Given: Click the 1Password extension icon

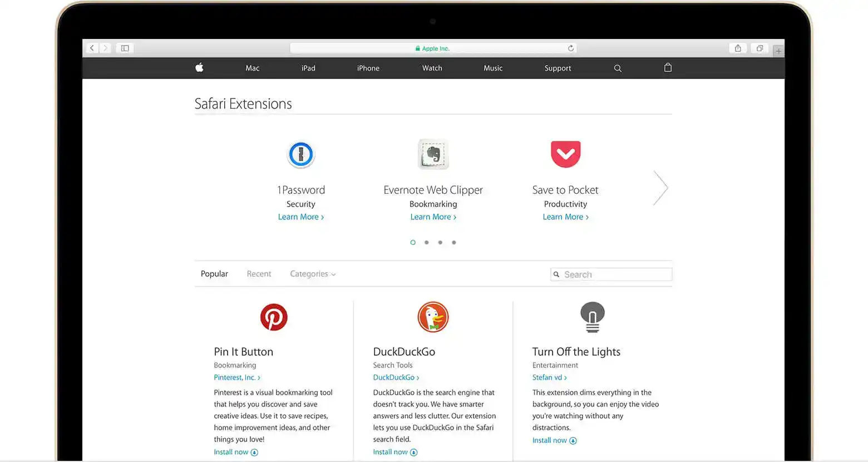Looking at the screenshot, I should click(x=301, y=154).
